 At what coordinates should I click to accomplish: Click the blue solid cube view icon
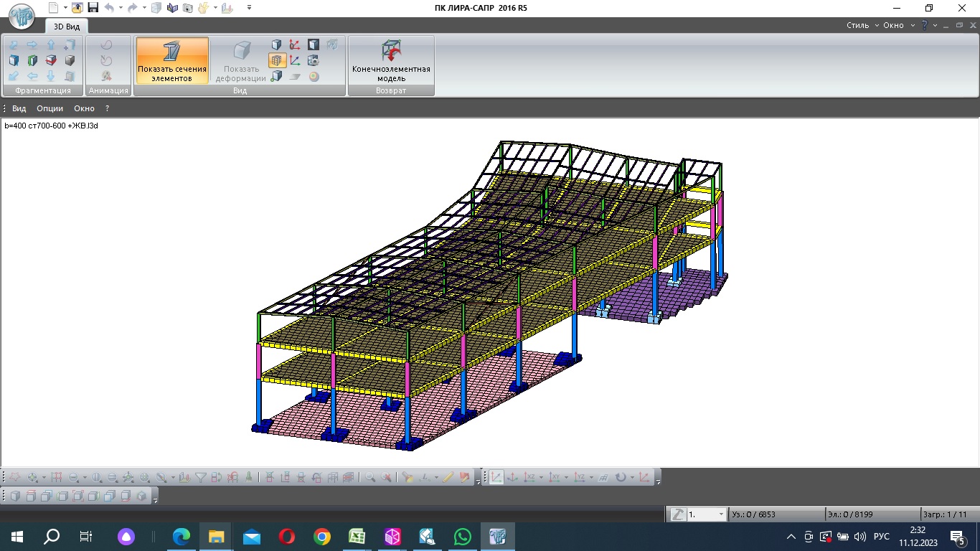(x=277, y=44)
